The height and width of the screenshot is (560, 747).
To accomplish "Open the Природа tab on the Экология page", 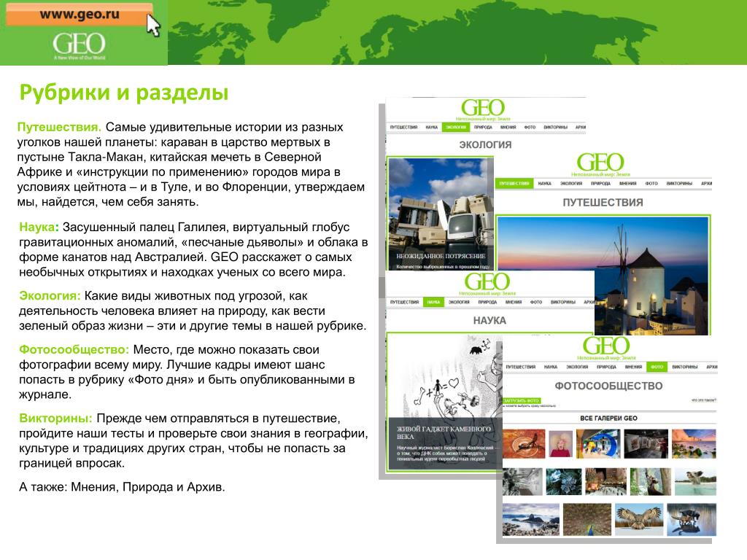I will tap(483, 127).
